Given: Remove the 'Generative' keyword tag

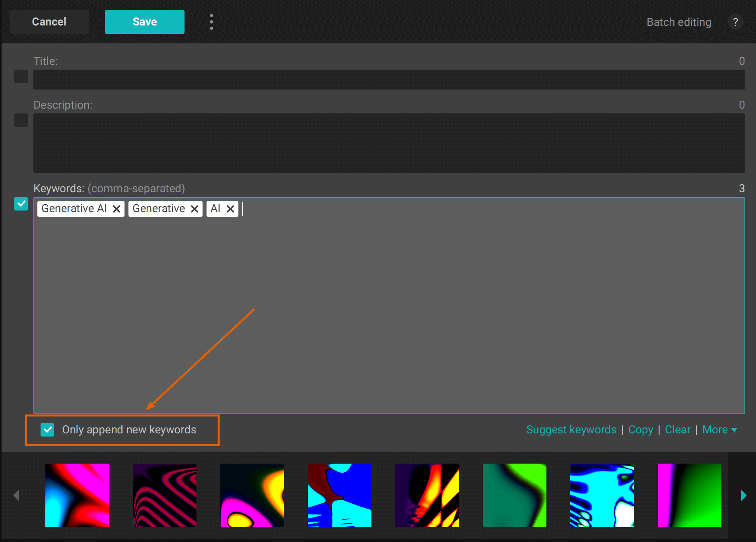Looking at the screenshot, I should (194, 209).
